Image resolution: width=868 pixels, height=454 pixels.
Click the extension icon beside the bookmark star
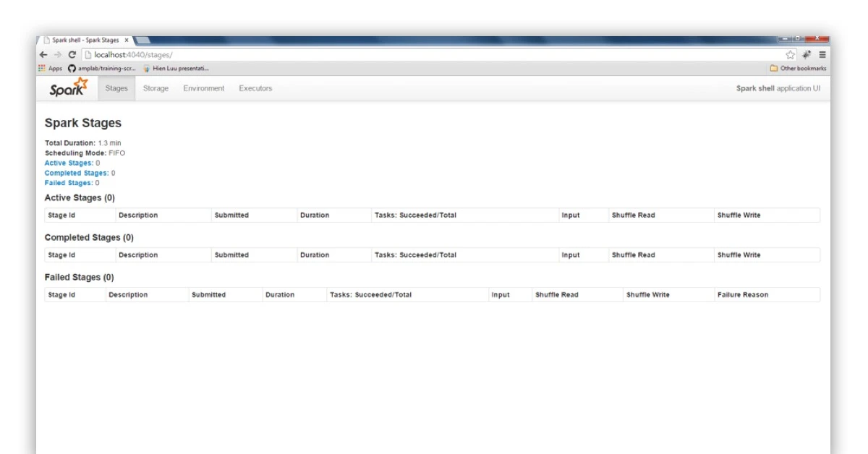click(807, 55)
